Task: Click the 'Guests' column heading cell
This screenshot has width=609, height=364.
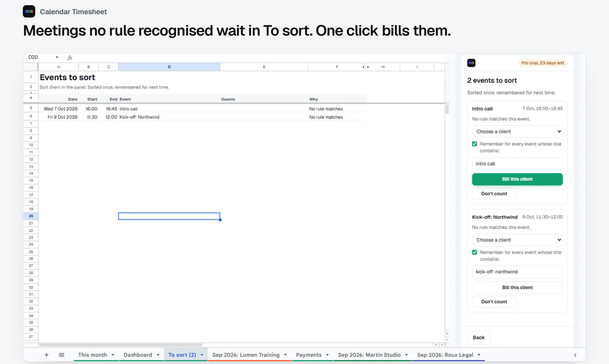Action: pyautogui.click(x=228, y=99)
